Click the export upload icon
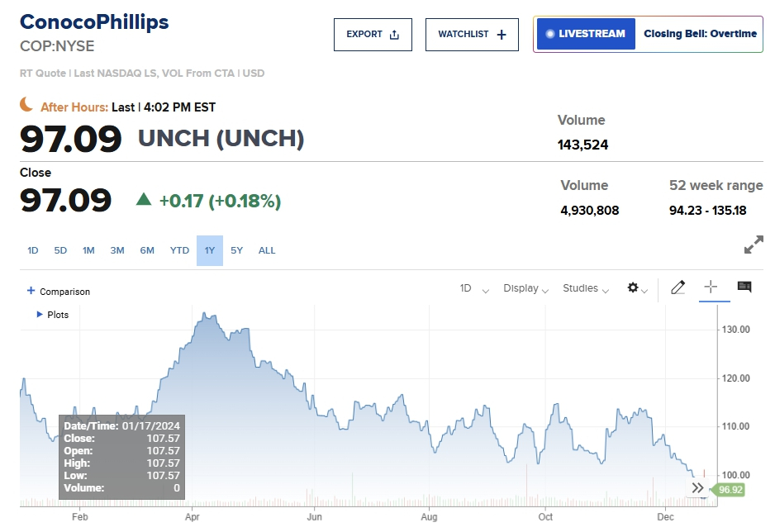The height and width of the screenshot is (532, 775). pos(394,35)
